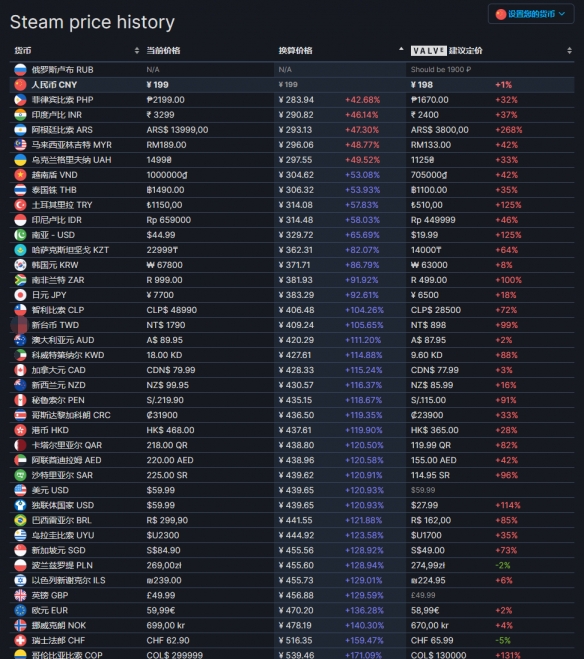Click the Argentina flag icon in ARS row

20,130
